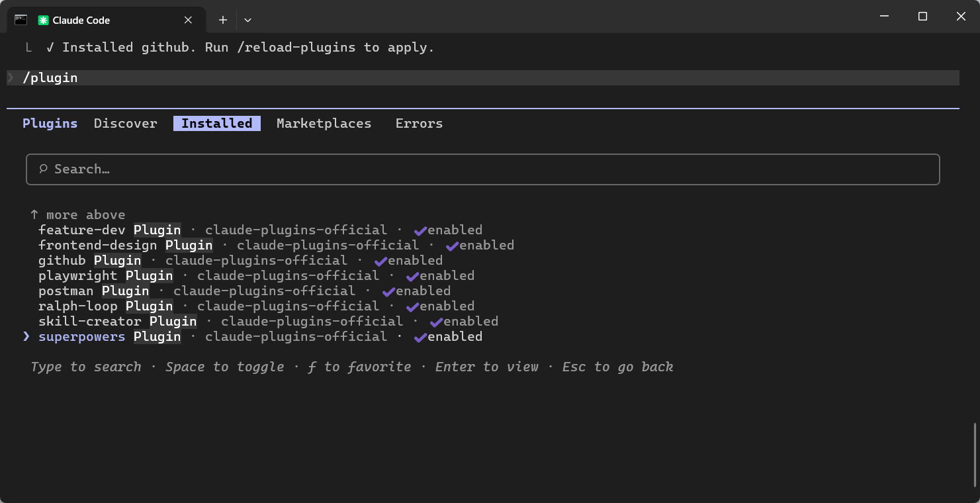Click the Plugin badge on the playwright row

150,276
